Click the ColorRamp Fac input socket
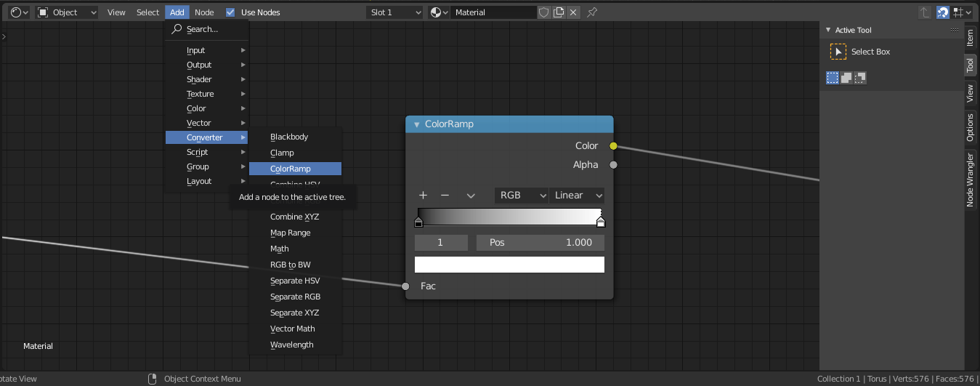 click(x=405, y=286)
